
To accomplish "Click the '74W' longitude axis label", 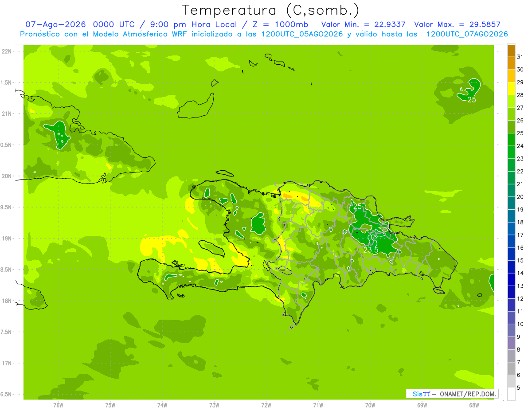I will 162,405.
